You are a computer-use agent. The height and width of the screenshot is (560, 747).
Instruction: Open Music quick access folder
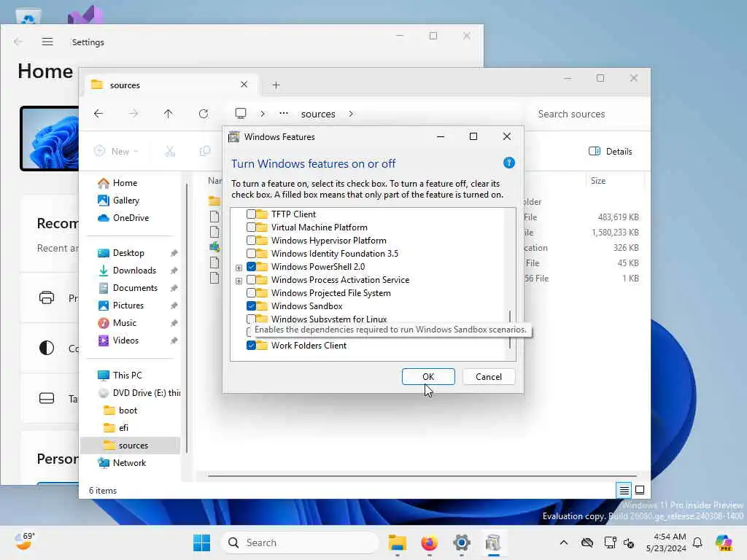coord(117,323)
